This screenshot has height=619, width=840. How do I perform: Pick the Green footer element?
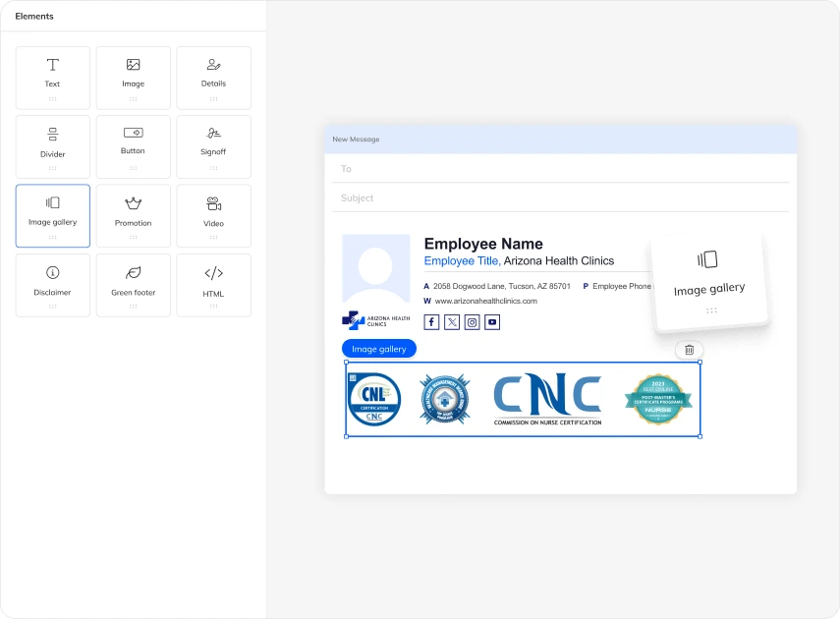(133, 285)
